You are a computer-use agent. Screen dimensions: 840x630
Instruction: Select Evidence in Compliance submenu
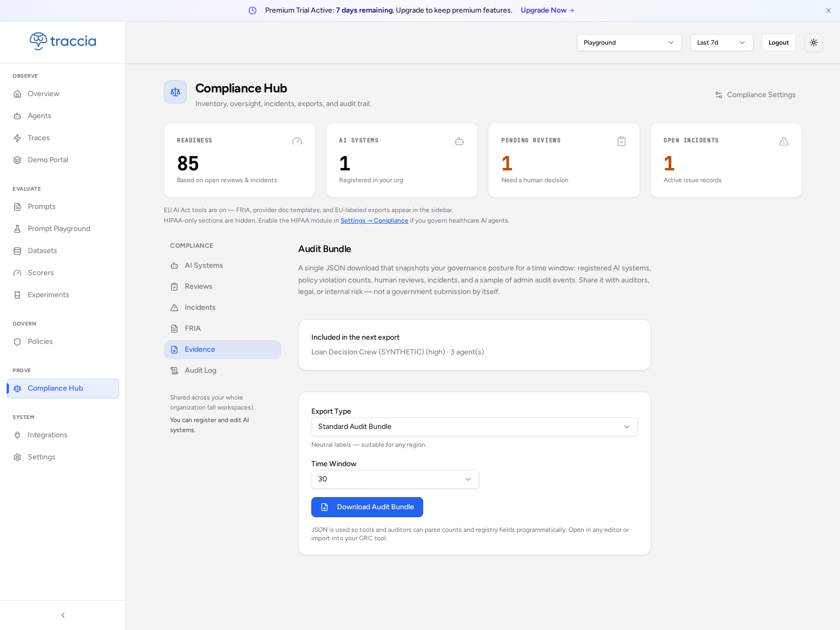pyautogui.click(x=223, y=350)
